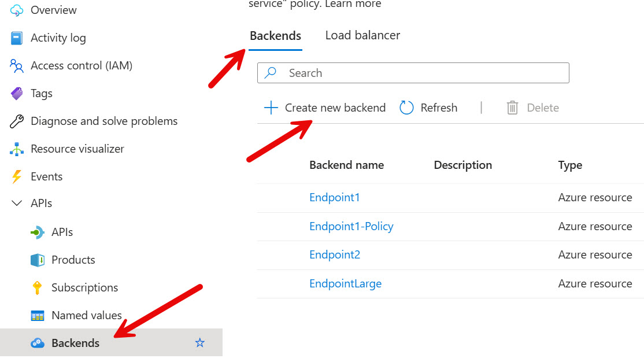Open Products in the APIs section
The height and width of the screenshot is (362, 644).
click(x=73, y=260)
